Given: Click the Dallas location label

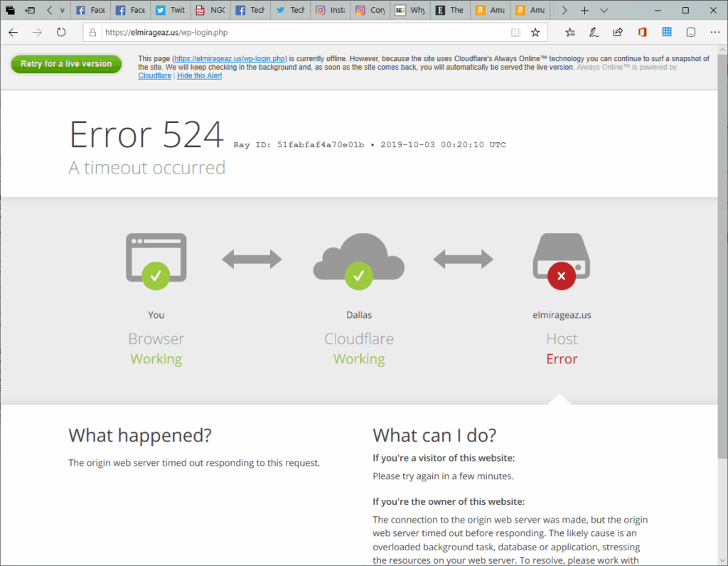Looking at the screenshot, I should tap(359, 315).
